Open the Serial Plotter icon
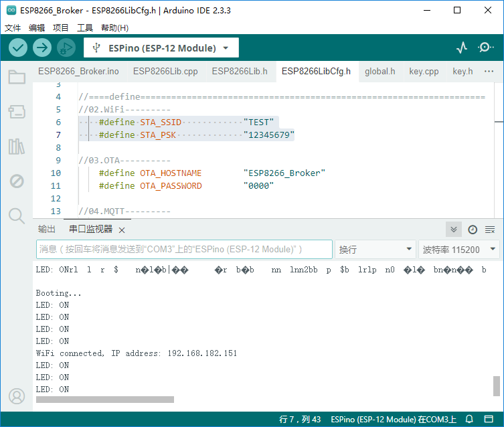504x427 pixels. click(462, 48)
